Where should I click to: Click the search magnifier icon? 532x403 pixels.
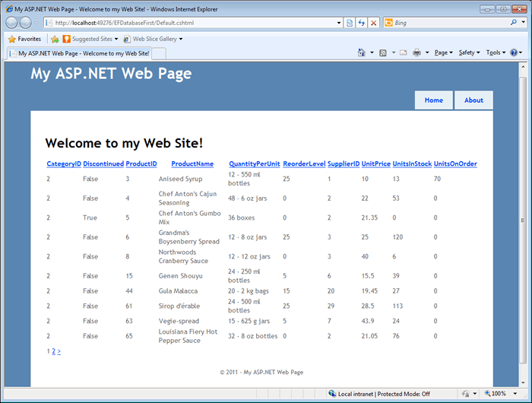point(514,22)
